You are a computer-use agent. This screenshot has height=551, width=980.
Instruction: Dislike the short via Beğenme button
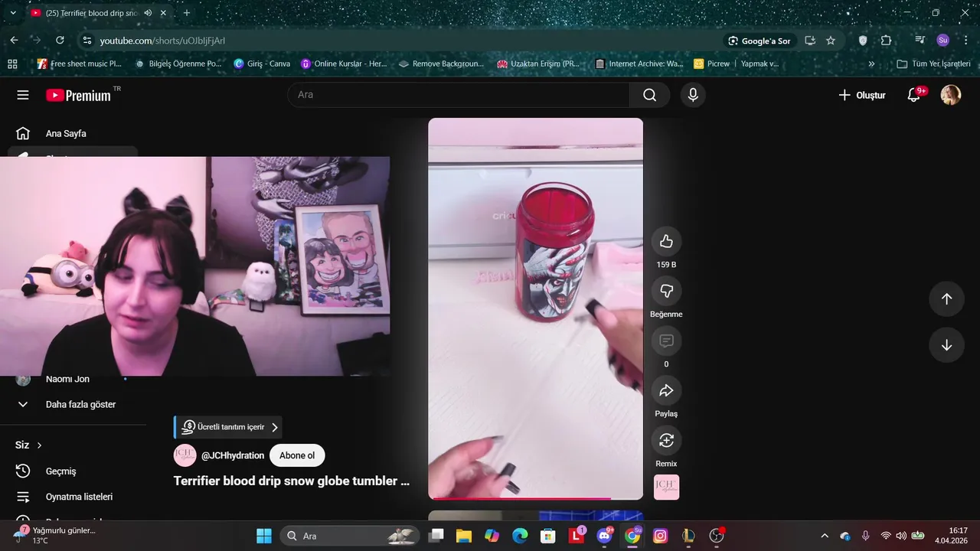[666, 291]
